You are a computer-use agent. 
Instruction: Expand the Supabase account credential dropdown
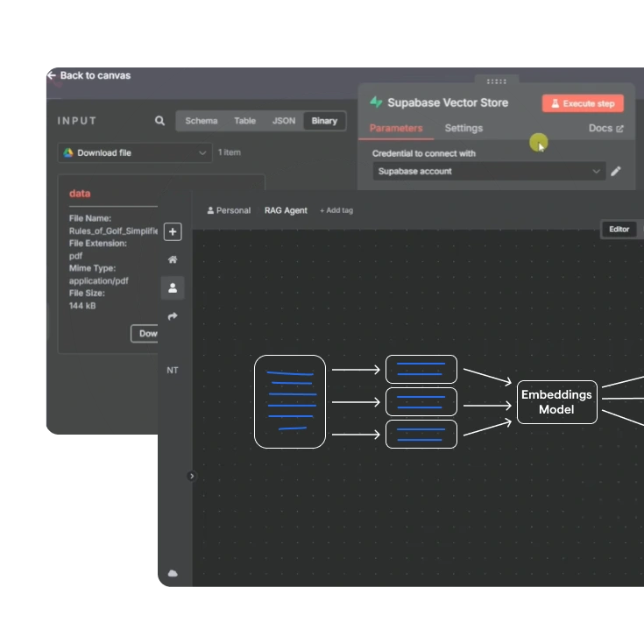(489, 171)
